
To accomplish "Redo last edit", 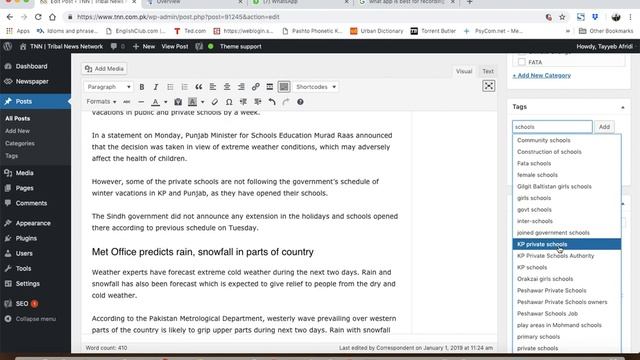I will pyautogui.click(x=286, y=102).
